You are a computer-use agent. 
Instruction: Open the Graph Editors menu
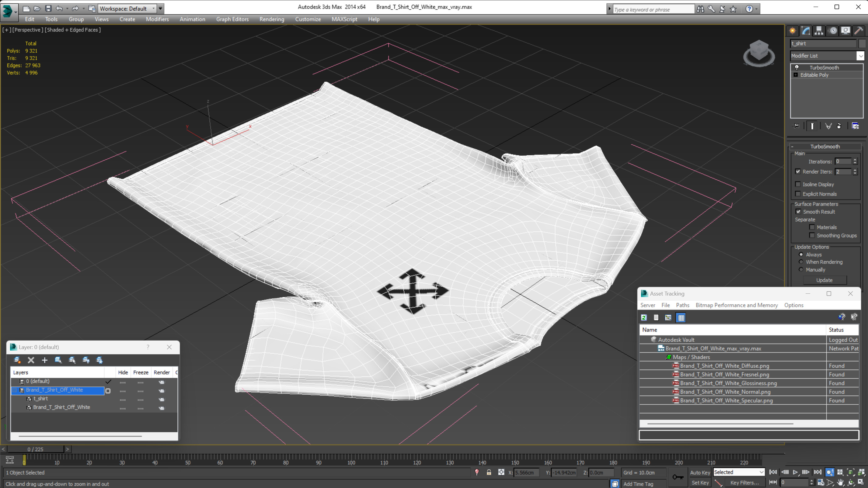[232, 19]
